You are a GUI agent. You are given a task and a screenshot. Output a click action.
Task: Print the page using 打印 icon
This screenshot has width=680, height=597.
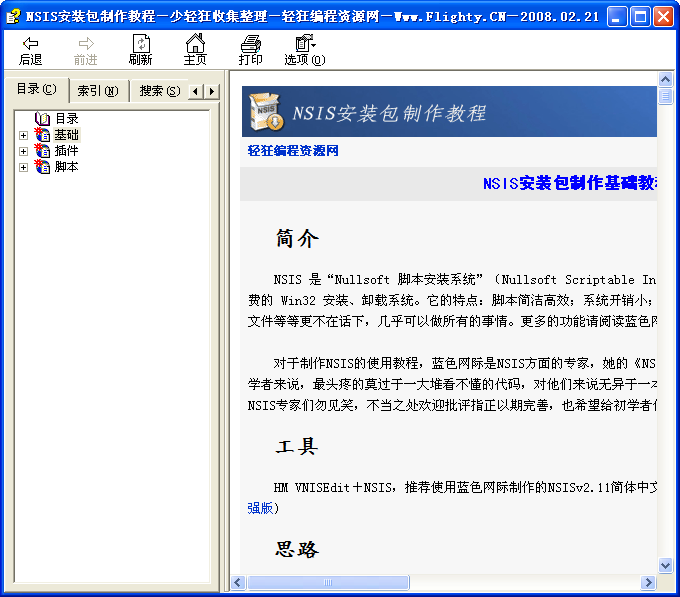250,44
